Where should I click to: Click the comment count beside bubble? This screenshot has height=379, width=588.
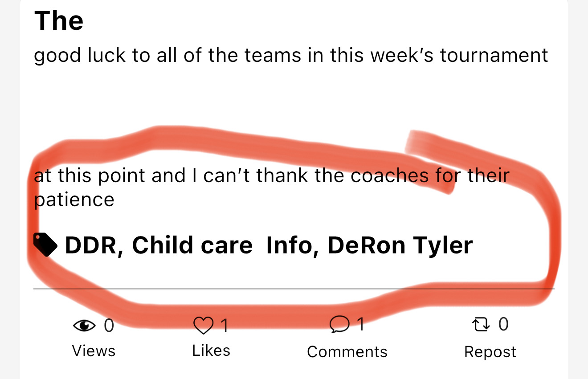click(x=361, y=325)
